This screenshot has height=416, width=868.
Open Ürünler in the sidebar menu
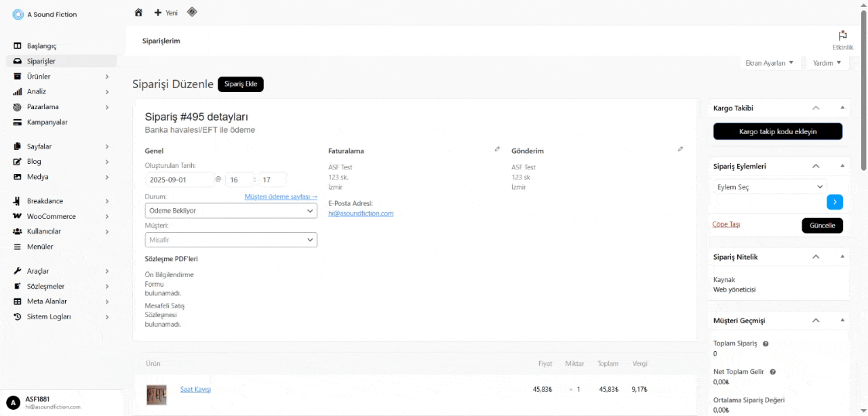click(39, 77)
